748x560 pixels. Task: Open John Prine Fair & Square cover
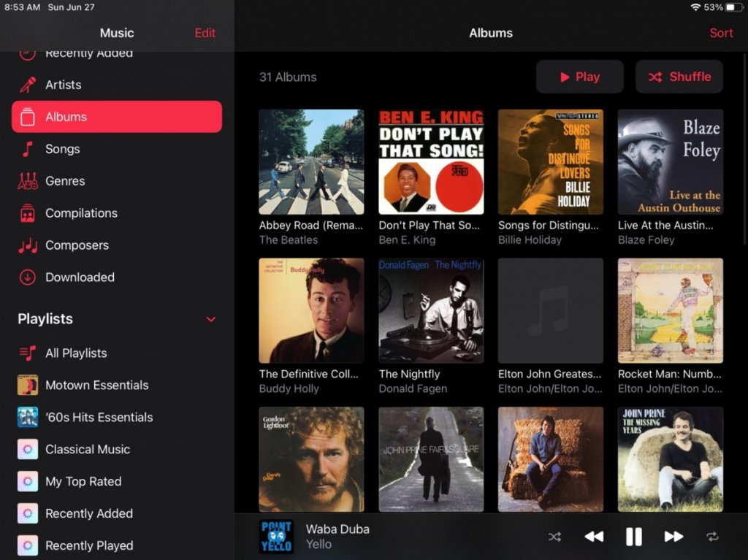[x=431, y=459]
